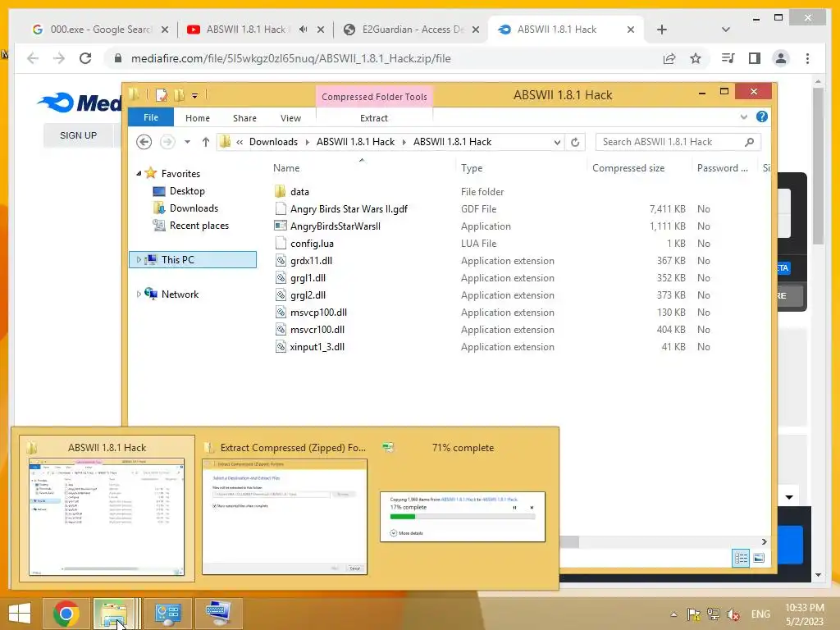Image resolution: width=840 pixels, height=630 pixels.
Task: Select Recent places in Favorites
Action: 199,226
